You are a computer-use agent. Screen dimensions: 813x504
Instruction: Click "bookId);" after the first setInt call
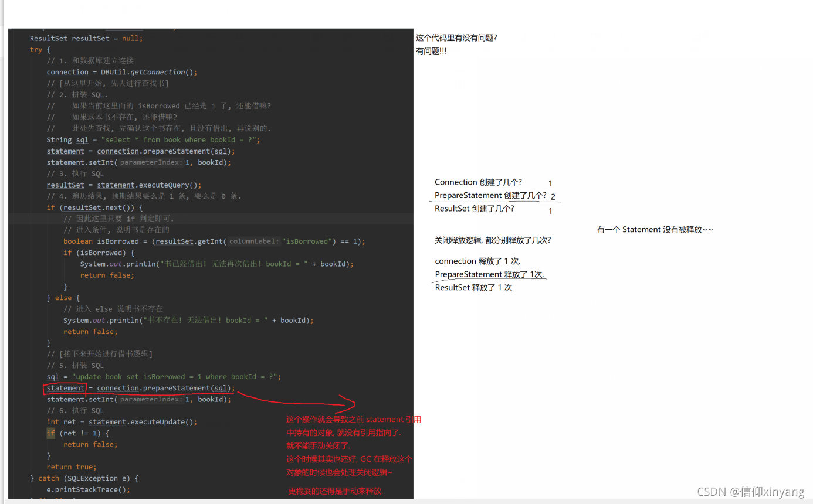tap(215, 162)
